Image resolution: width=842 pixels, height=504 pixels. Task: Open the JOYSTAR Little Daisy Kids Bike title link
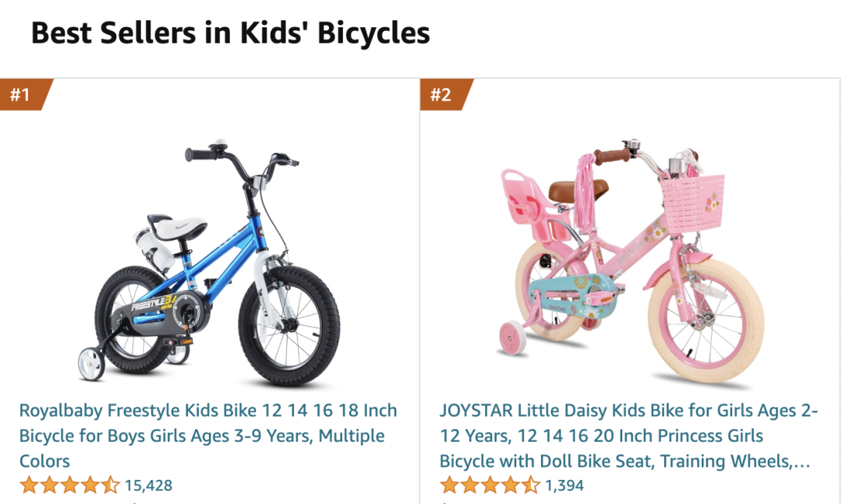628,435
